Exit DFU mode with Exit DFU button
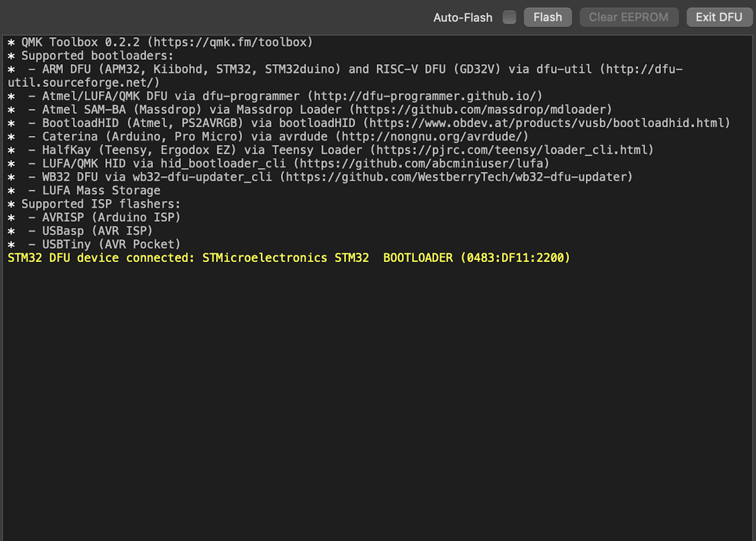 pyautogui.click(x=719, y=18)
